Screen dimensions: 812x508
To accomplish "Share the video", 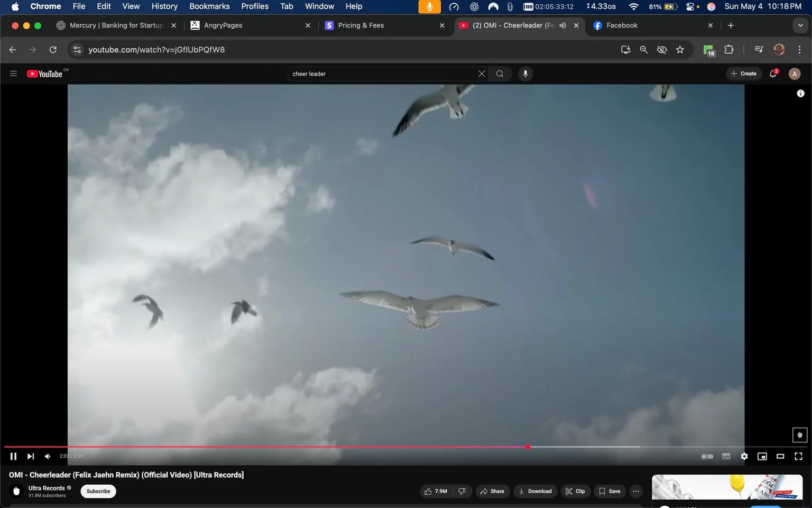I will click(x=492, y=491).
